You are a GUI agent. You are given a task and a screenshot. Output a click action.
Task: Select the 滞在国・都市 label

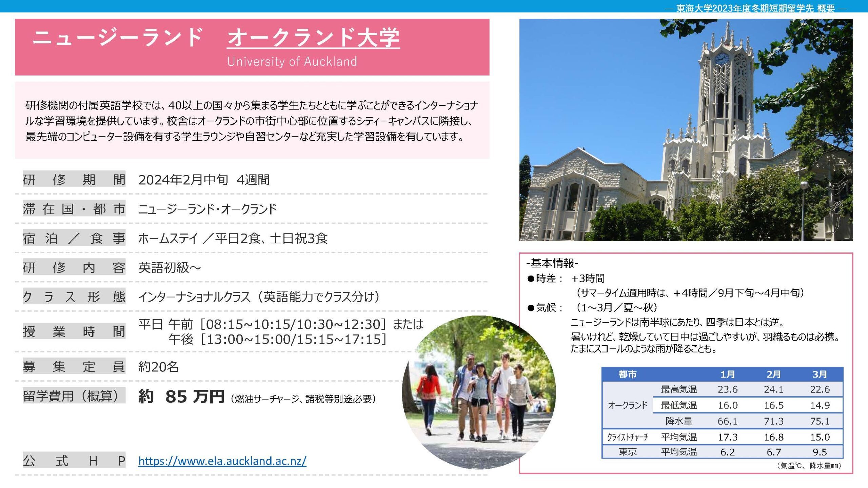tap(74, 209)
